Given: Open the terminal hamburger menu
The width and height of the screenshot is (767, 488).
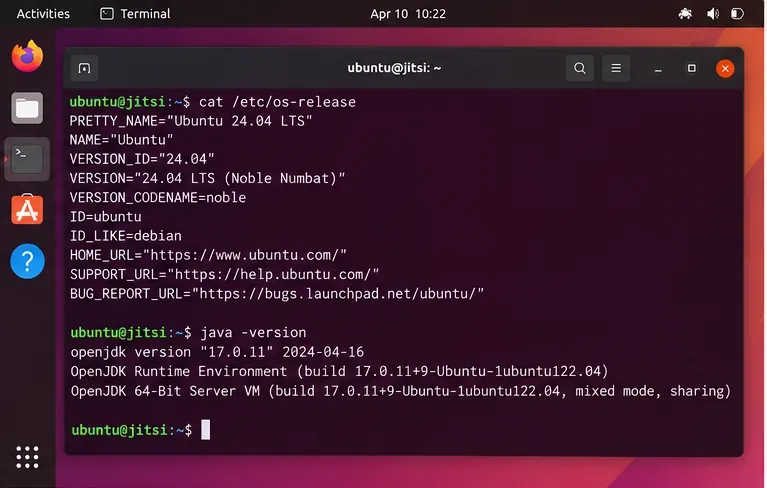Looking at the screenshot, I should point(616,68).
